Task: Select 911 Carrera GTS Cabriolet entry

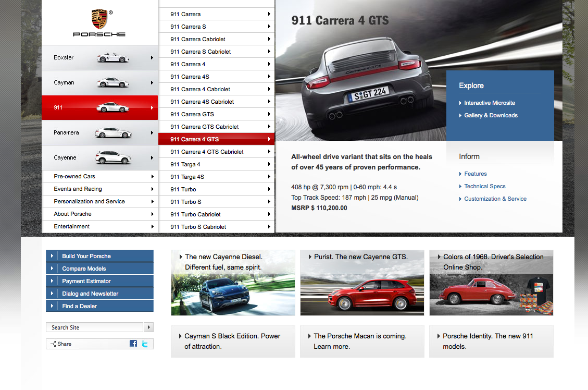Action: 216,127
